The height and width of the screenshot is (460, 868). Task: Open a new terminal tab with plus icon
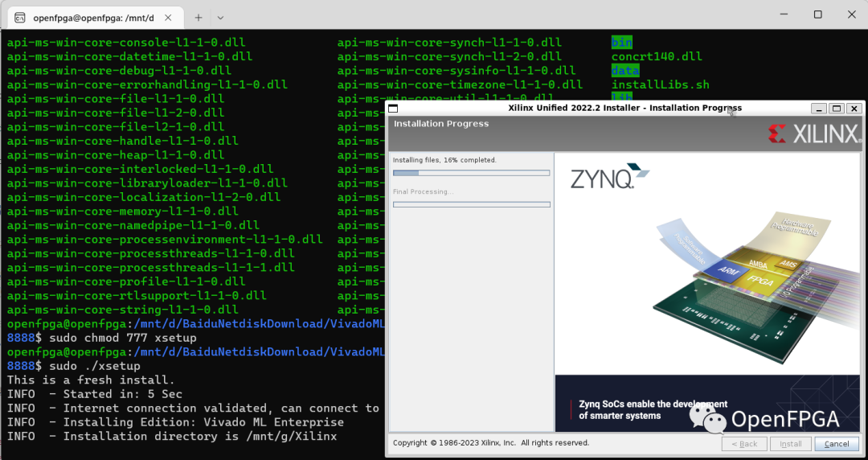coord(199,18)
